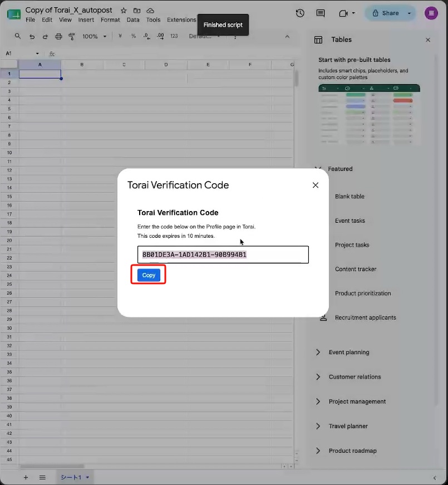Select the Product prioritization table
This screenshot has width=448, height=485.
pos(363,293)
